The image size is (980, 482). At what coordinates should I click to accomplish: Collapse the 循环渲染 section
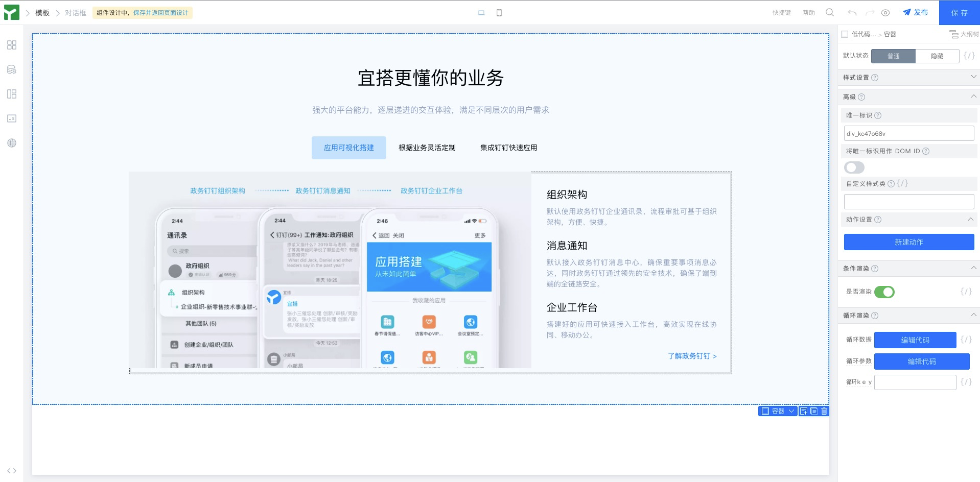(x=973, y=315)
